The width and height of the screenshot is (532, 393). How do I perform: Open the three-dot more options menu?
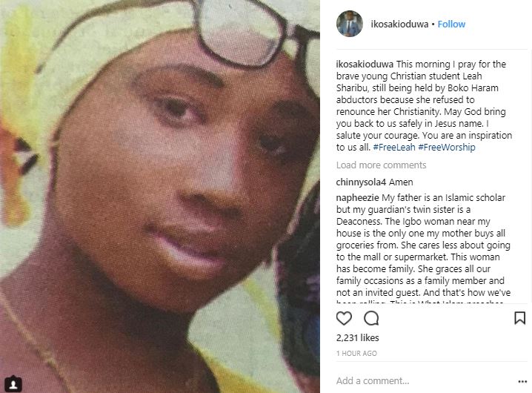pyautogui.click(x=522, y=381)
